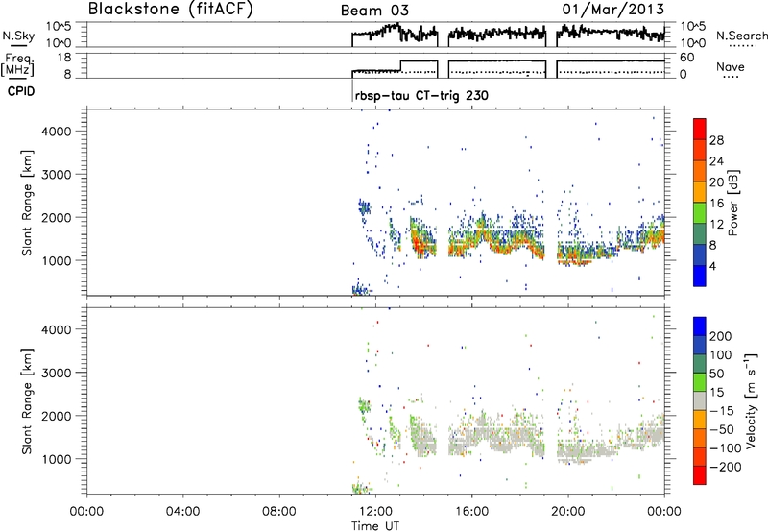Click the '20:00' time axis label
Screen dimensions: 768x532
coord(568,512)
